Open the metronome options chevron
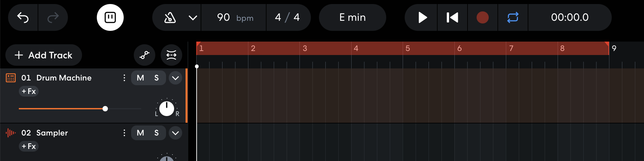Screen dimensions: 644x161 pos(193,17)
